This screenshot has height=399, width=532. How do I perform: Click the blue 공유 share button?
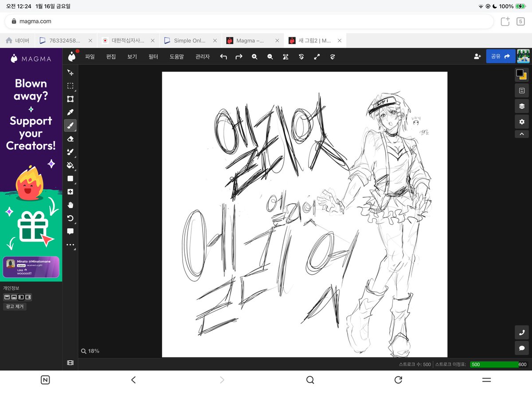coord(501,56)
